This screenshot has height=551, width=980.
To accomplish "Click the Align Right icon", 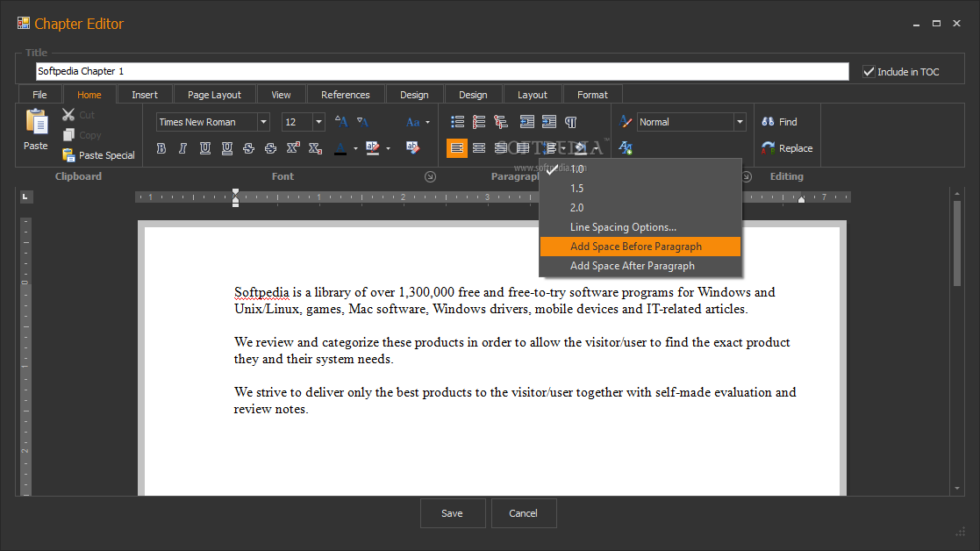I will click(x=501, y=148).
